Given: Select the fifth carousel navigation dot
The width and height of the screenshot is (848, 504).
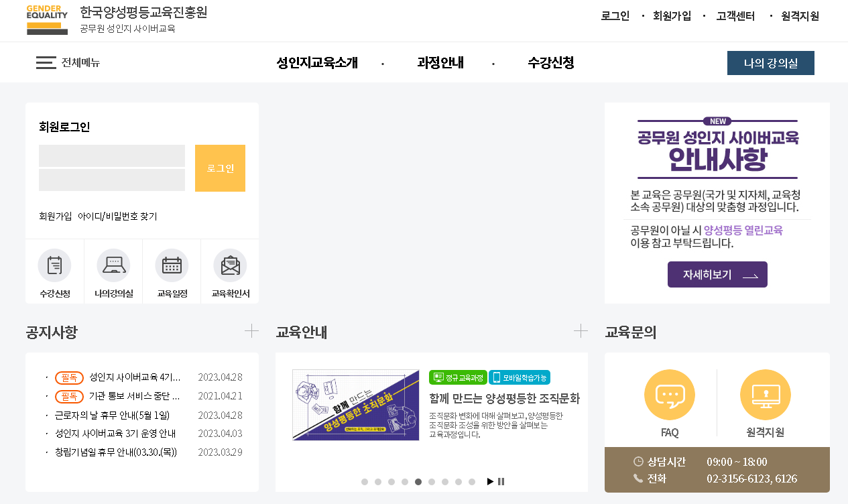Looking at the screenshot, I should [418, 481].
